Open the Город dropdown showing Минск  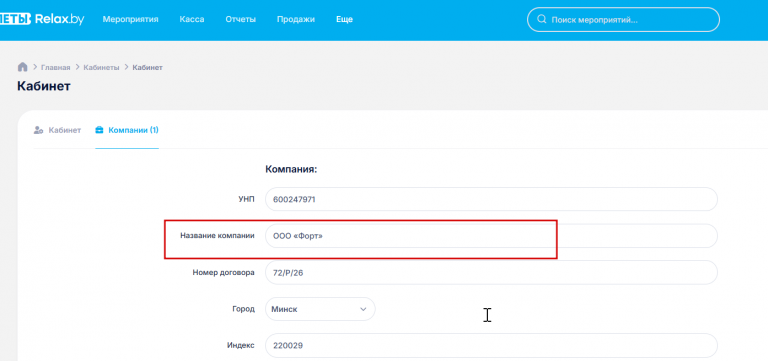pyautogui.click(x=320, y=309)
